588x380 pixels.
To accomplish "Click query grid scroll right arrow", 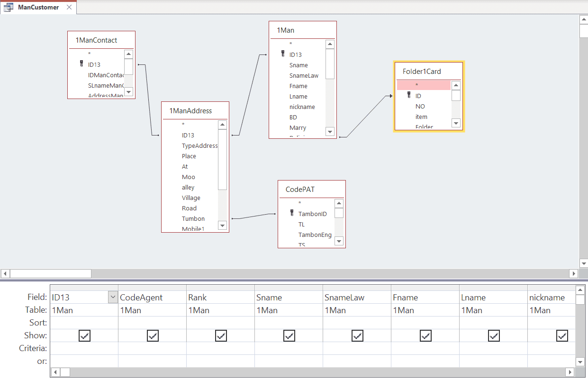I will pyautogui.click(x=570, y=372).
